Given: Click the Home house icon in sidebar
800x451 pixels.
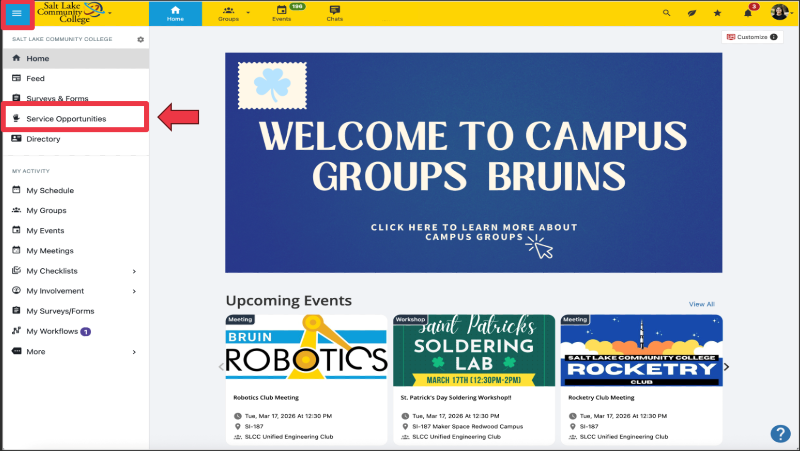Looking at the screenshot, I should (16, 58).
